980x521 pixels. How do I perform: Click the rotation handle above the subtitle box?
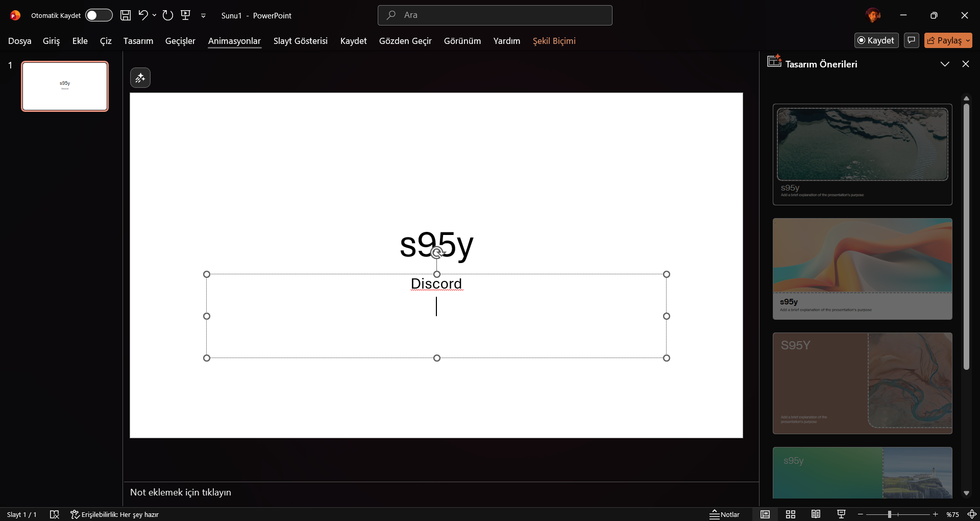tap(436, 252)
